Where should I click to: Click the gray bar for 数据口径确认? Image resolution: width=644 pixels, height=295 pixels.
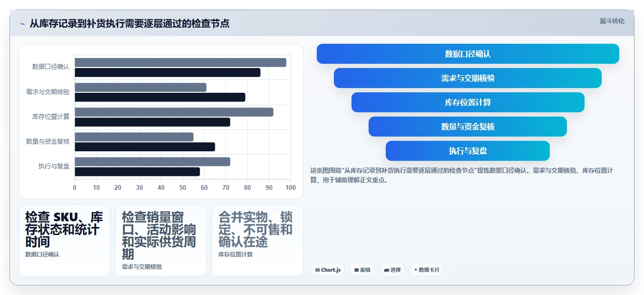coord(180,62)
